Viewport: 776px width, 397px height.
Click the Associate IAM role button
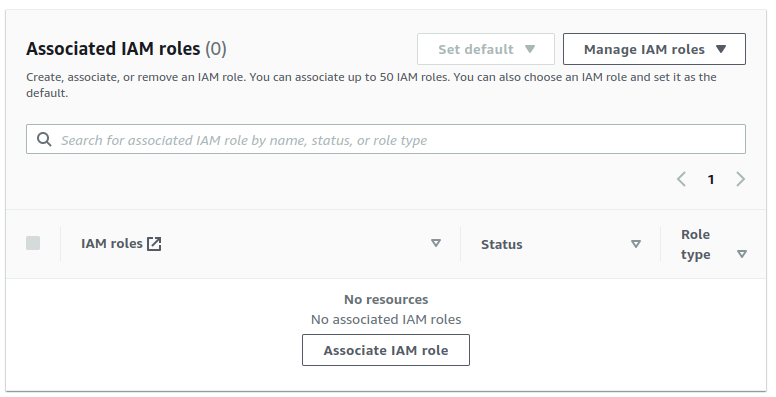click(386, 350)
